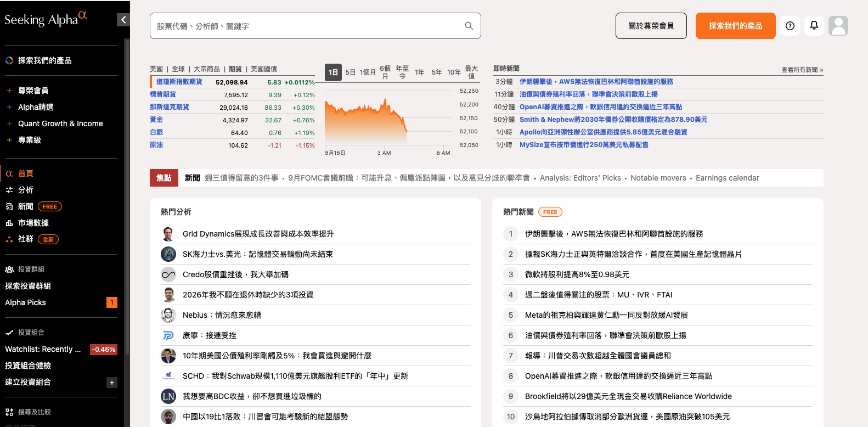Open the Nebius：情況愈來愈糟 article
The image size is (868, 427).
coord(222,315)
